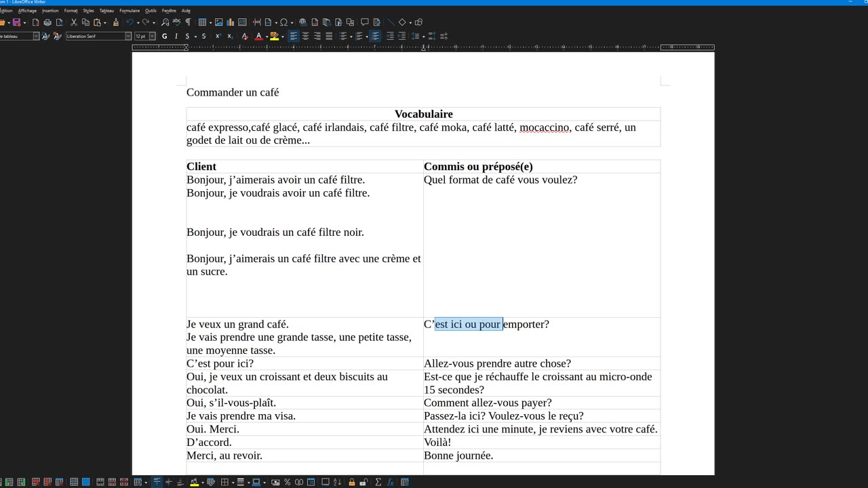
Task: Run the spelling check (abc icon)
Action: 176,22
